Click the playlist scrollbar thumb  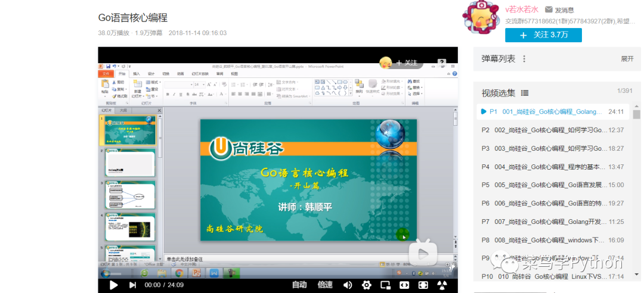636,114
